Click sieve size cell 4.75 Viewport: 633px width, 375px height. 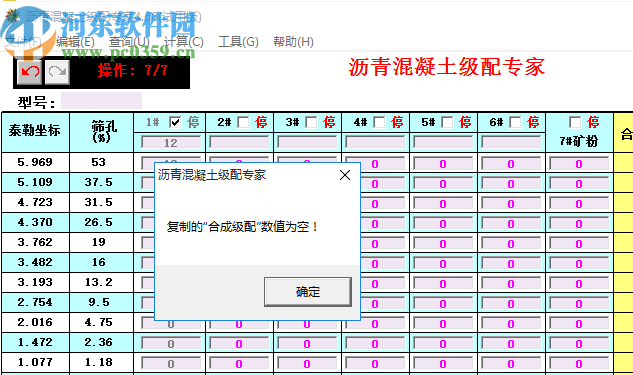click(101, 322)
